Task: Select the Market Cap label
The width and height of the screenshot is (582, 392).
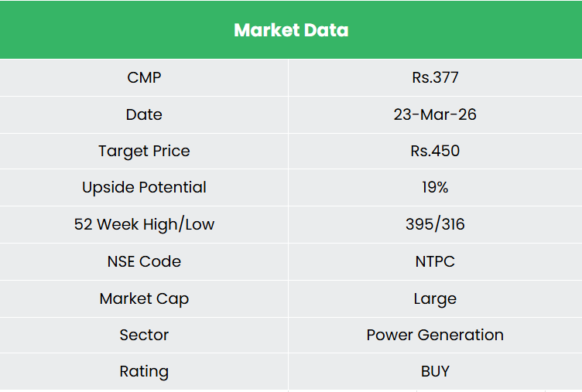Action: [144, 298]
